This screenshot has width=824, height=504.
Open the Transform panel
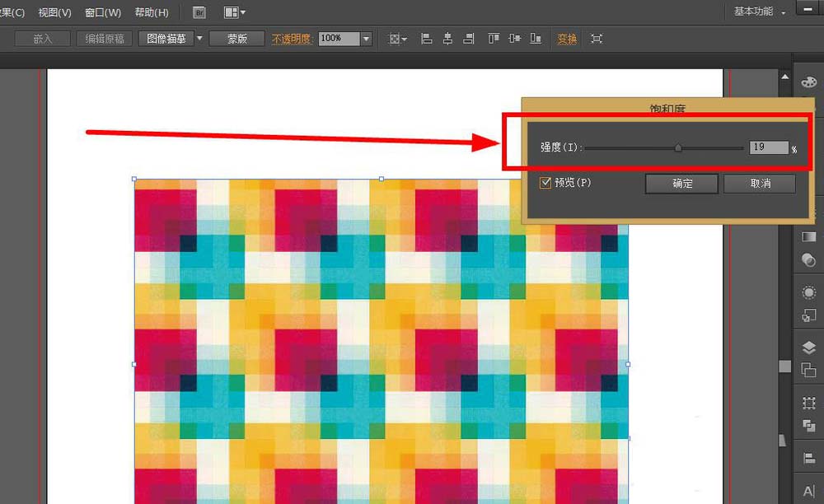coord(809,403)
